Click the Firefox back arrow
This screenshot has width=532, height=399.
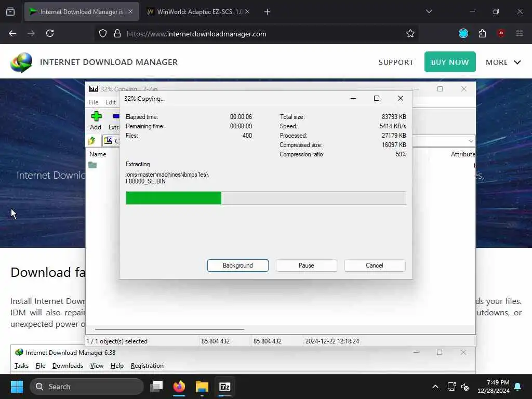pyautogui.click(x=12, y=33)
